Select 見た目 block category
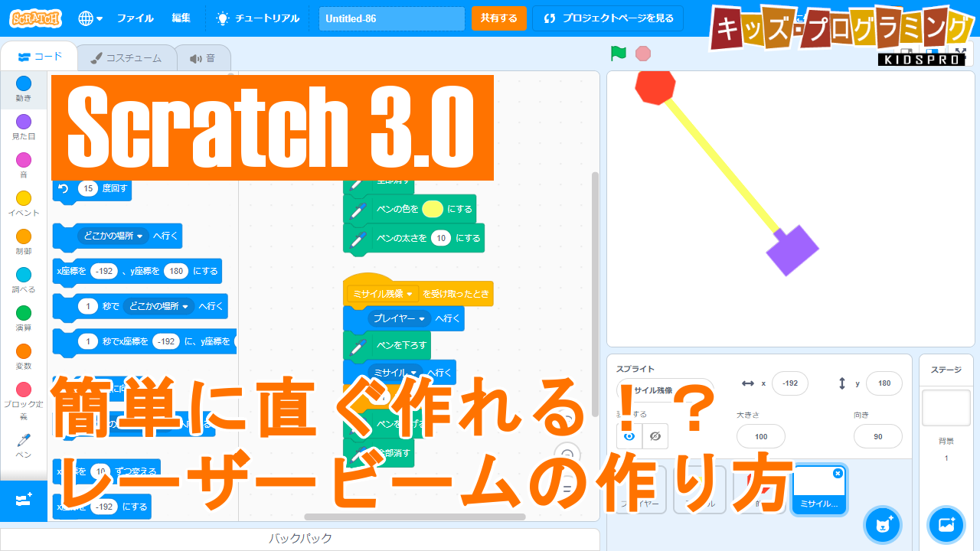 click(x=24, y=127)
